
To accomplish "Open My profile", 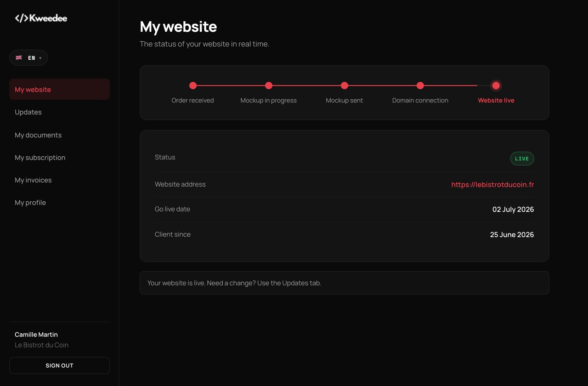I will click(59, 203).
